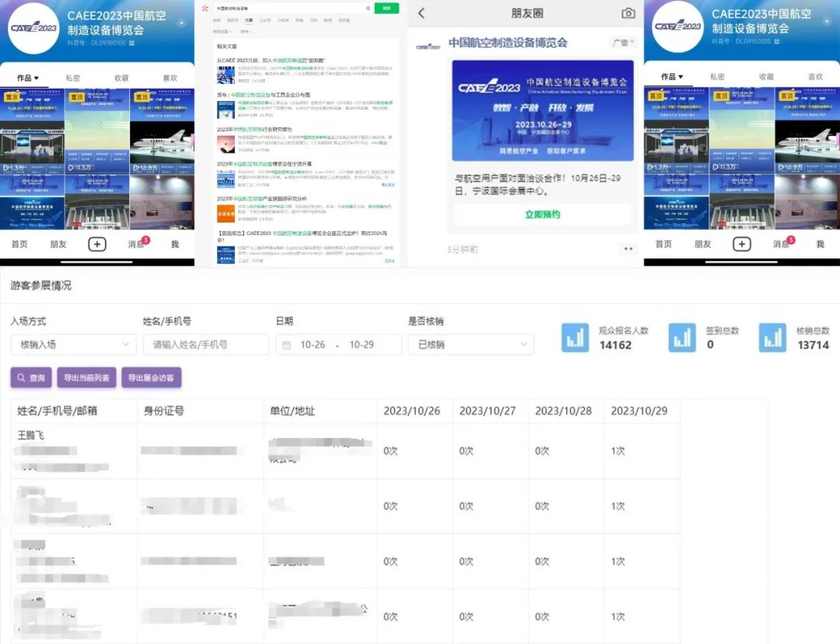This screenshot has height=644, width=840.
Task: Click the 14162 registration count
Action: point(615,345)
